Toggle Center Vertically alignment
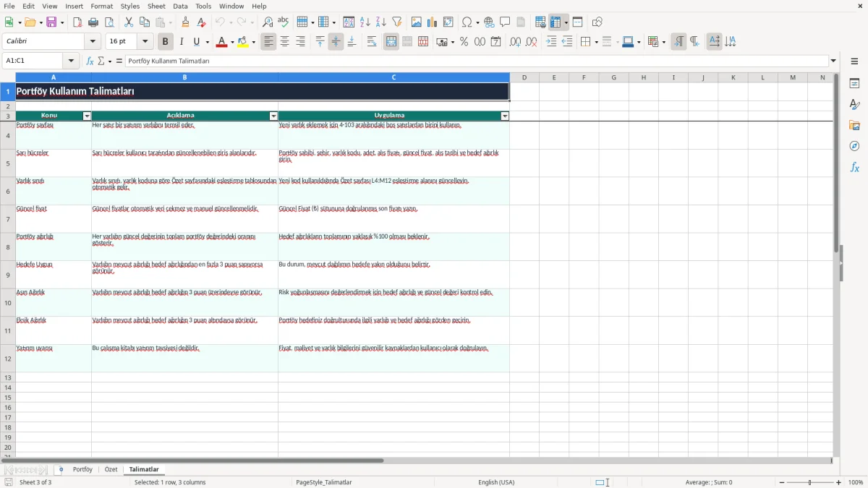This screenshot has width=868, height=488. [336, 42]
